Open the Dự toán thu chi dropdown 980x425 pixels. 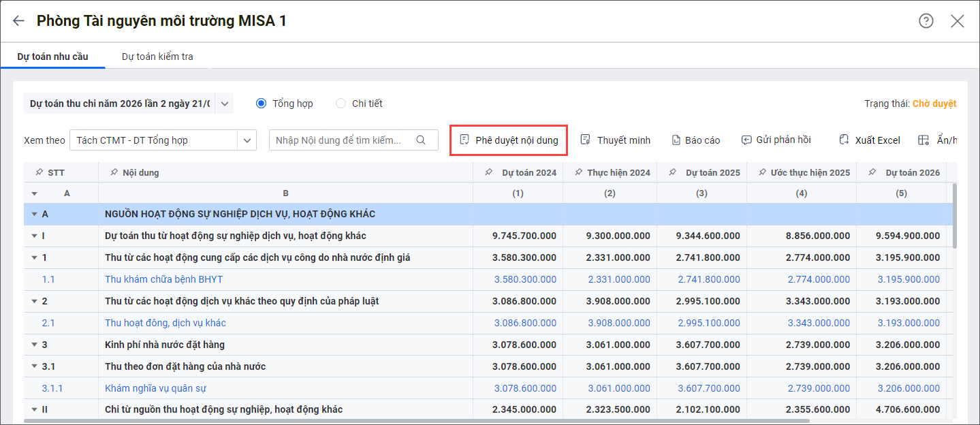225,104
